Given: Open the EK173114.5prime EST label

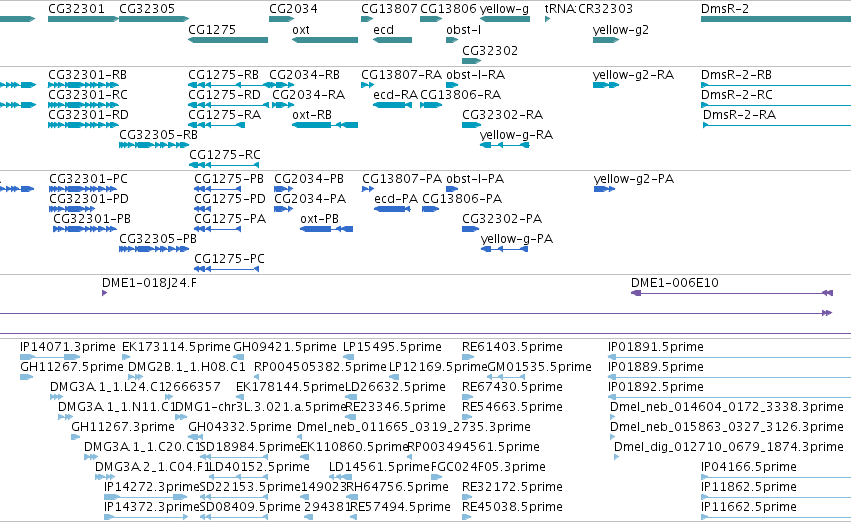Looking at the screenshot, I should [x=176, y=347].
